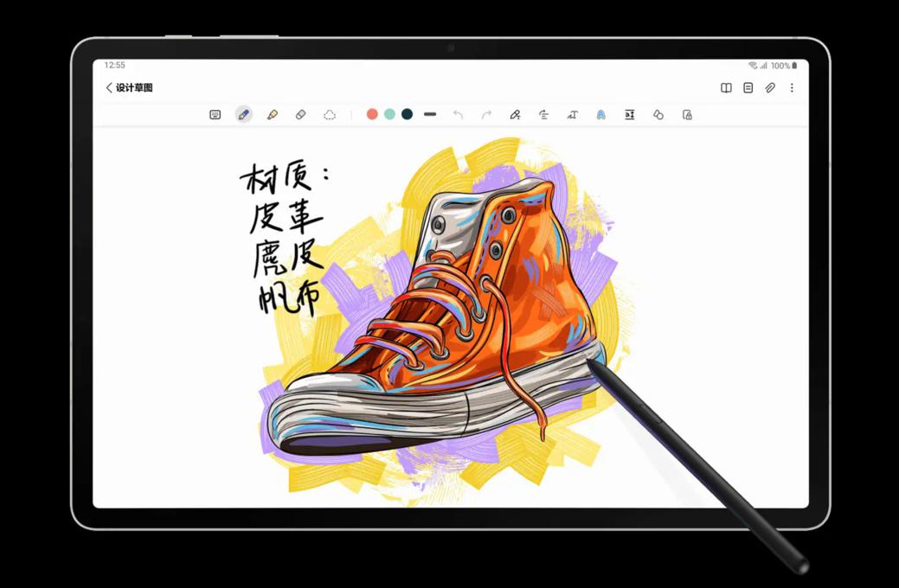Open the shapes tool
This screenshot has width=899, height=588.
pos(658,115)
